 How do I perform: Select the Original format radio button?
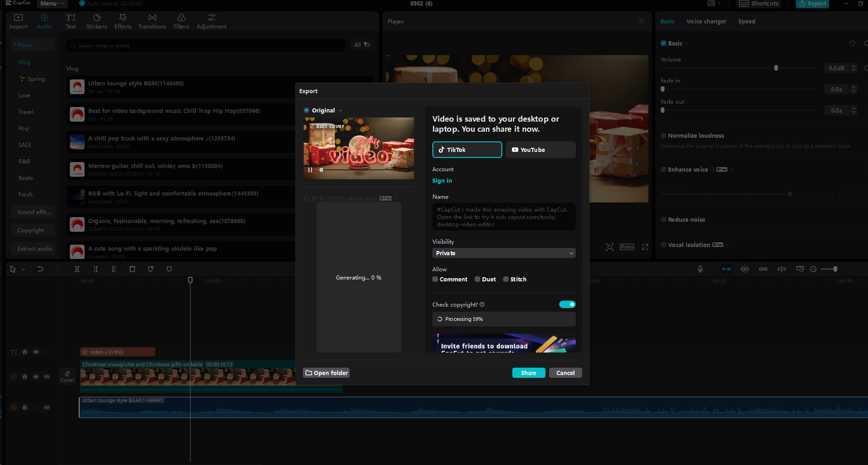click(306, 110)
